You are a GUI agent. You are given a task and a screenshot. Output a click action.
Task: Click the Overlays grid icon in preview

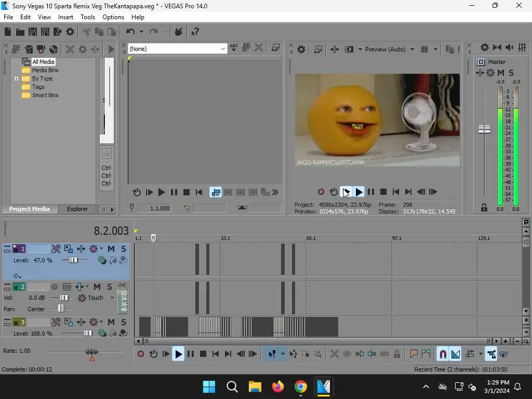point(424,49)
